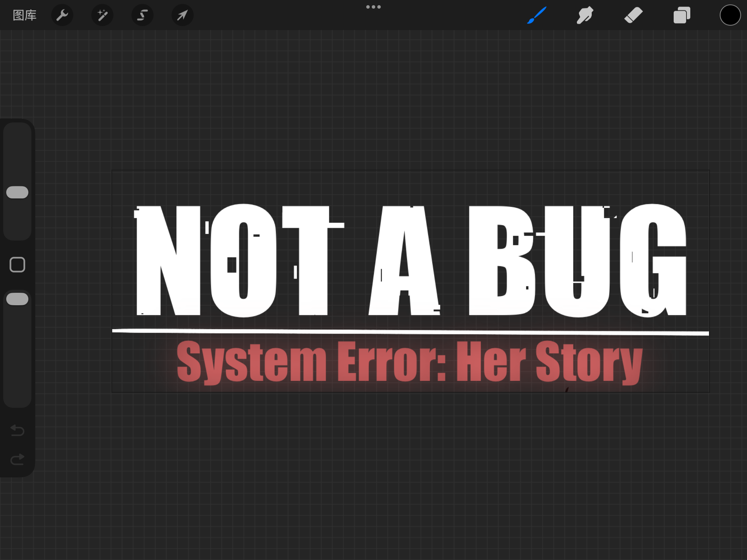
Task: Open the Layers panel
Action: [682, 15]
